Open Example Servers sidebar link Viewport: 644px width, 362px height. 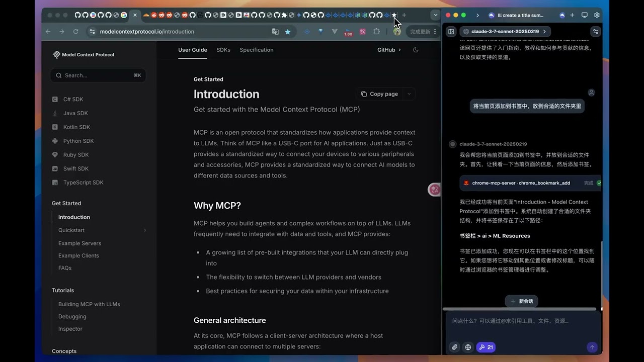79,243
